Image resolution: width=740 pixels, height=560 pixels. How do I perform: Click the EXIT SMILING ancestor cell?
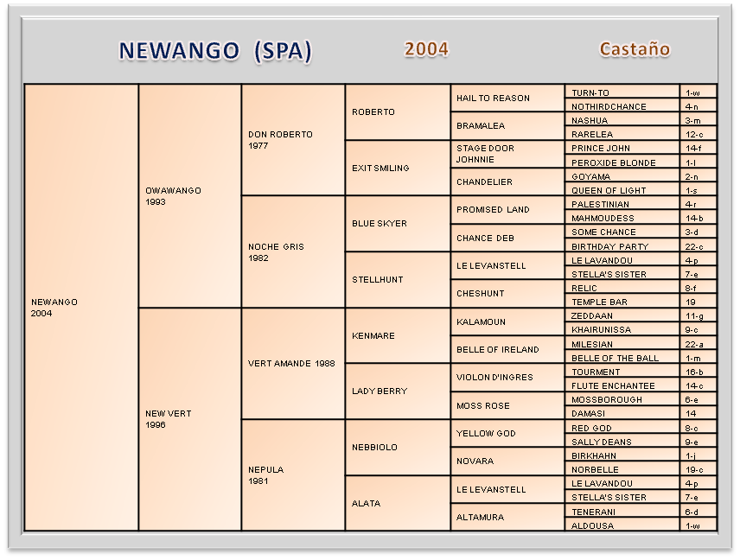coord(398,168)
